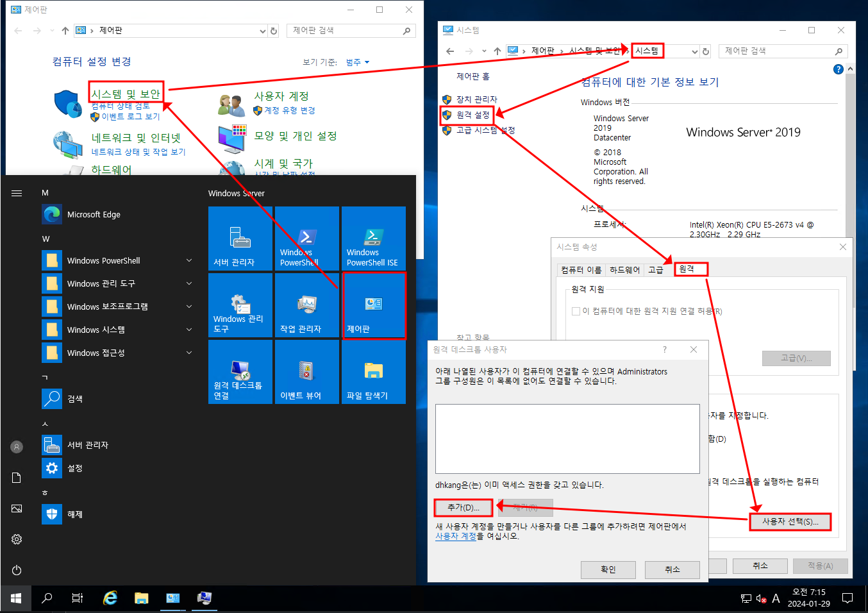Click 추가(D)... in 원격 데스크톱 사용자
The width and height of the screenshot is (868, 613).
coord(463,508)
